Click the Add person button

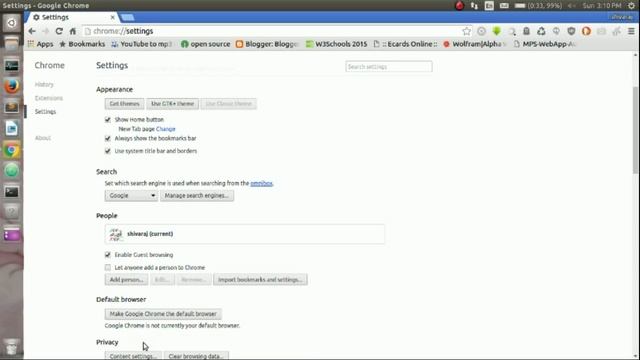pos(126,280)
